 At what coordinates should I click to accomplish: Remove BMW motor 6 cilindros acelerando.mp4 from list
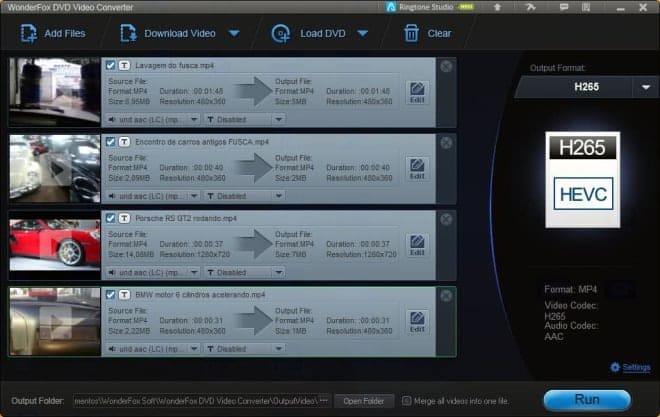point(446,296)
